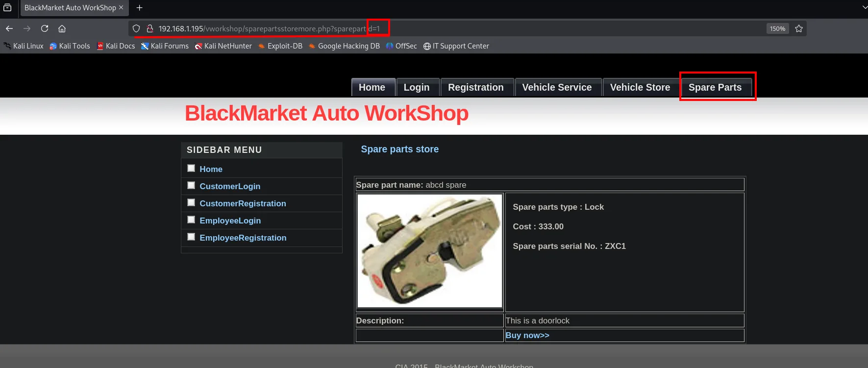Open the recent browsing icon at top left
Screen dimensions: 868x368
point(7,7)
